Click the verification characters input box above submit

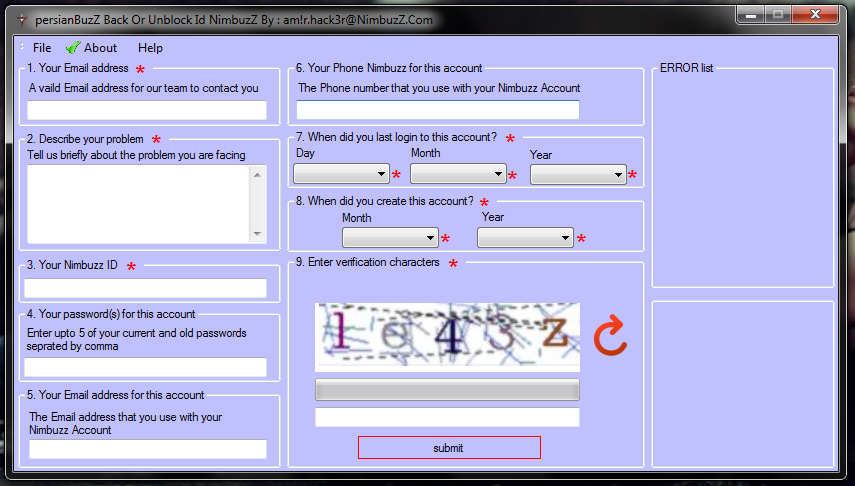447,417
